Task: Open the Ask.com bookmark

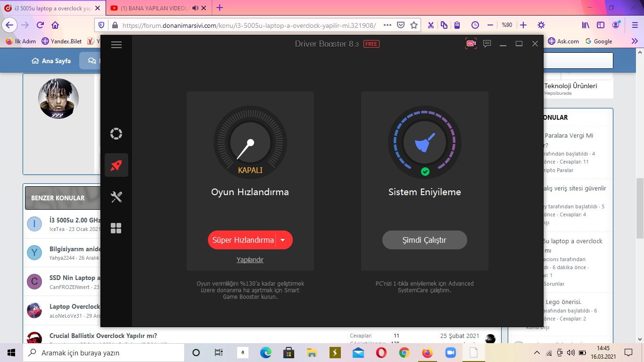Action: pyautogui.click(x=563, y=41)
